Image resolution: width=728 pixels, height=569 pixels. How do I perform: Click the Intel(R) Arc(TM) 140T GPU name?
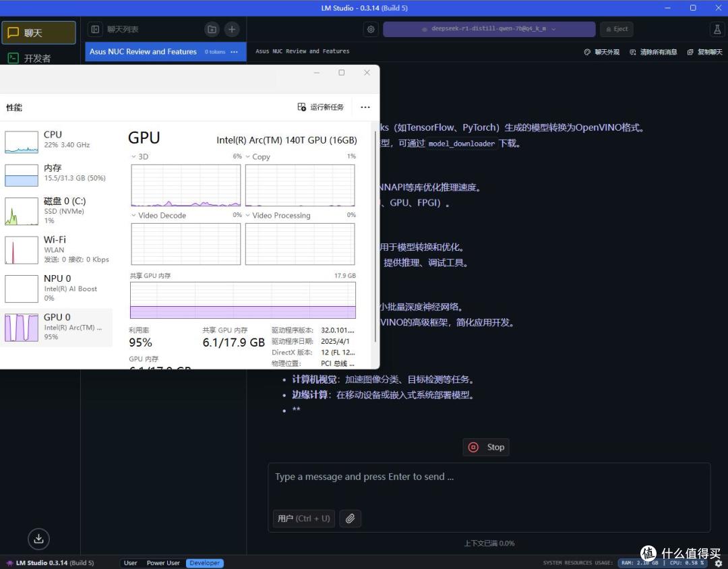tap(286, 140)
